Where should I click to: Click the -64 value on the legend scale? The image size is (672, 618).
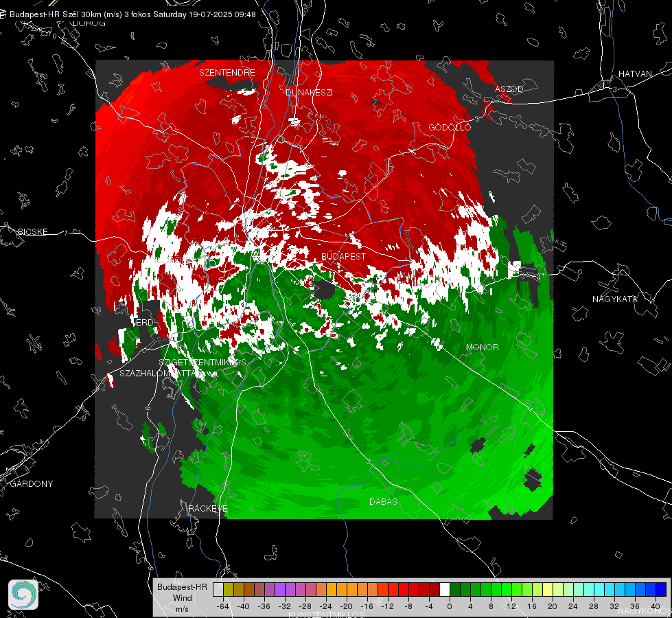click(x=222, y=606)
